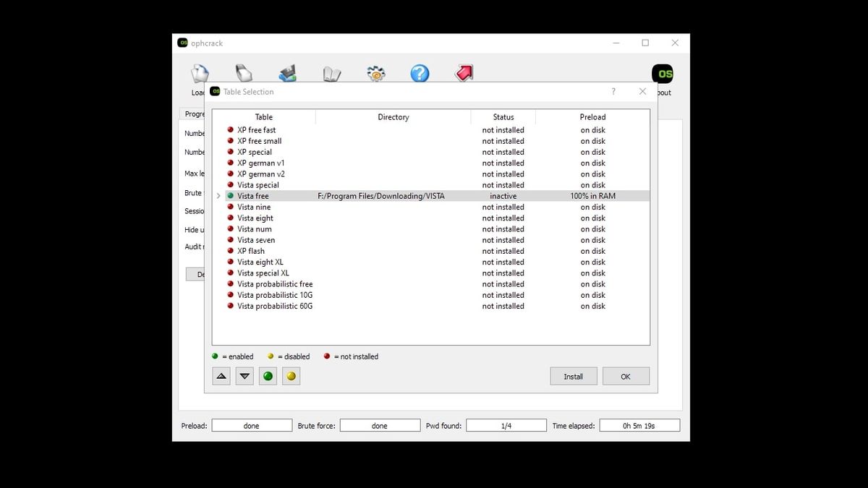Click the Exit red arrow icon

click(463, 72)
